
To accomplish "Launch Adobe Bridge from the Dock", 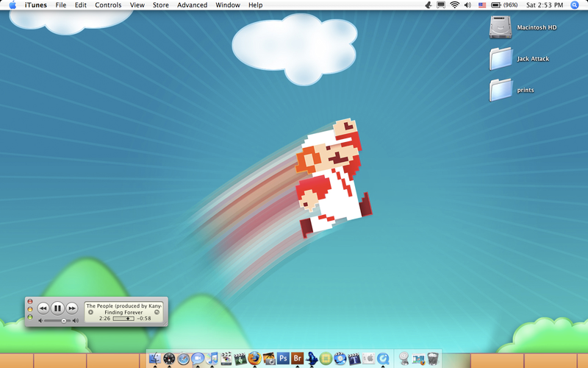I will click(298, 358).
